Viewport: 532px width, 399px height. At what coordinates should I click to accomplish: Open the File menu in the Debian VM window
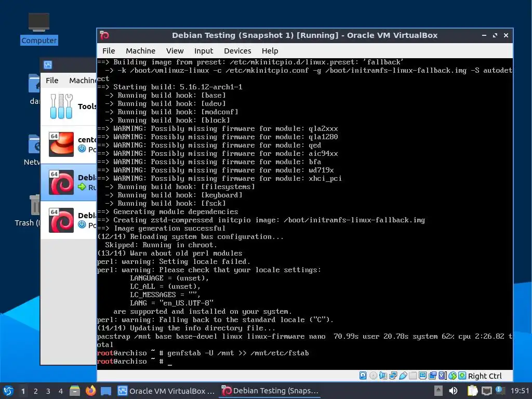(x=109, y=51)
